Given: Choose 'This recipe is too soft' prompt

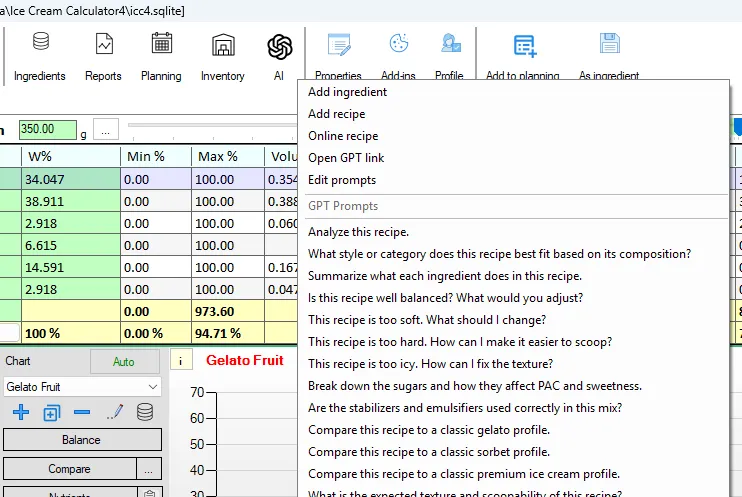Looking at the screenshot, I should coord(513,320).
